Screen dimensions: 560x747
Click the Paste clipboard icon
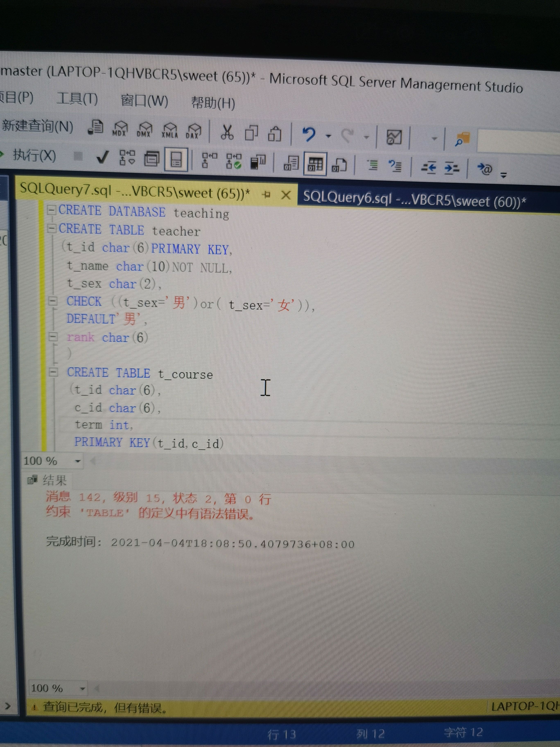(x=275, y=134)
